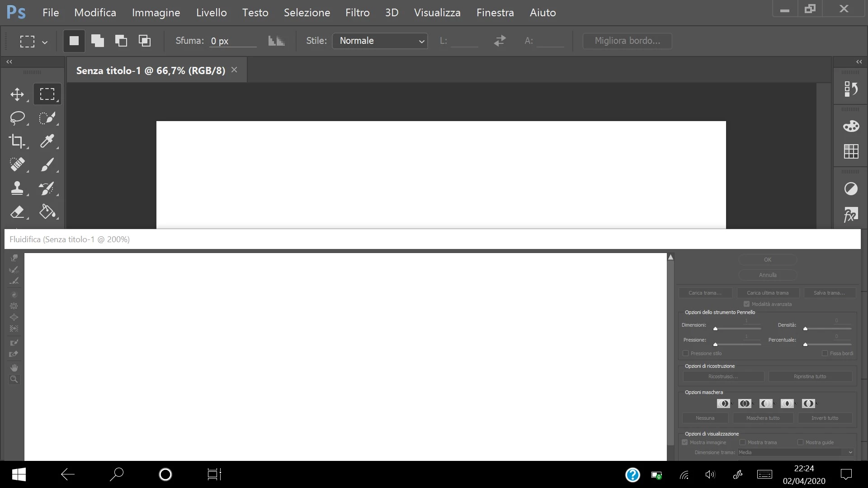Enable the Mostra trama checkbox
The height and width of the screenshot is (488, 868).
click(x=742, y=442)
